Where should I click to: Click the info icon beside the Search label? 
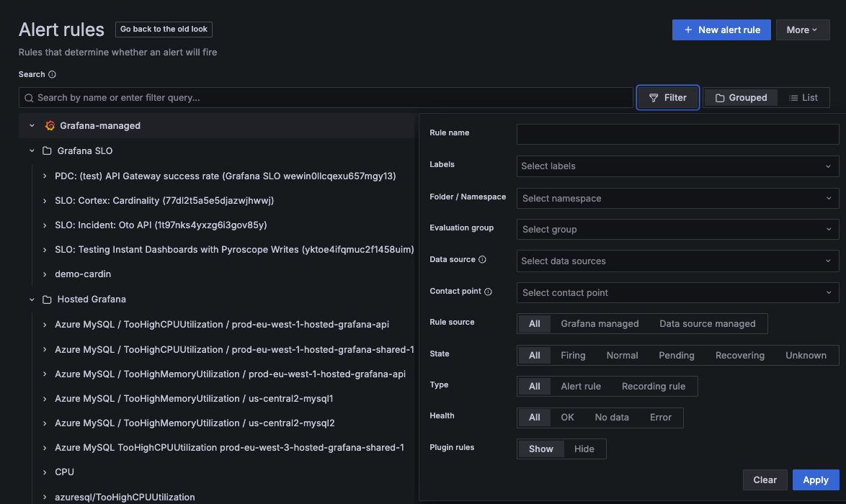point(50,74)
